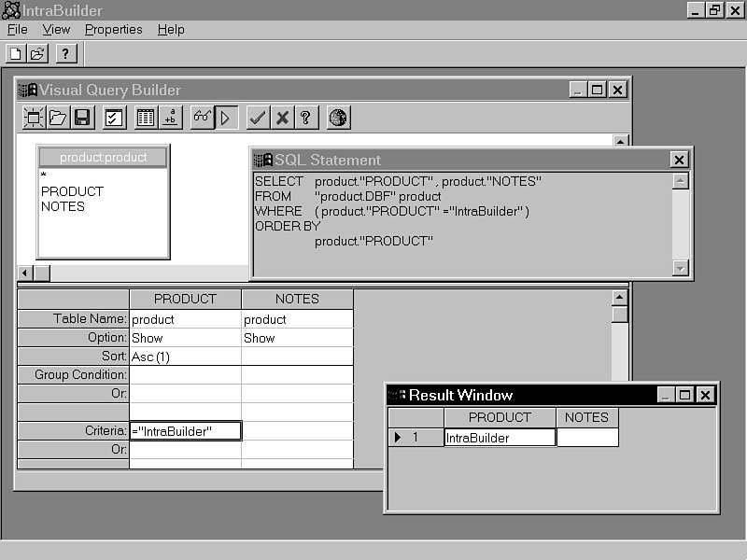Screen dimensions: 747x560
Task: Open the View menu
Action: pyautogui.click(x=56, y=29)
